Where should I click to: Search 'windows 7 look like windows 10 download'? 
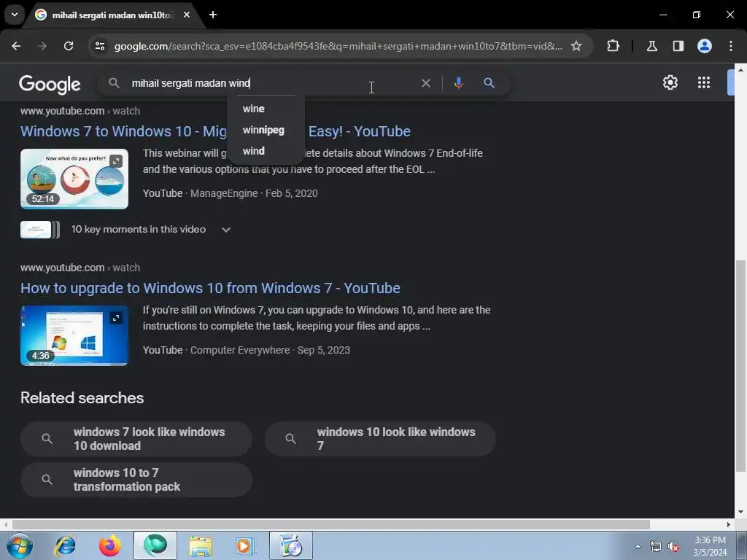[136, 438]
